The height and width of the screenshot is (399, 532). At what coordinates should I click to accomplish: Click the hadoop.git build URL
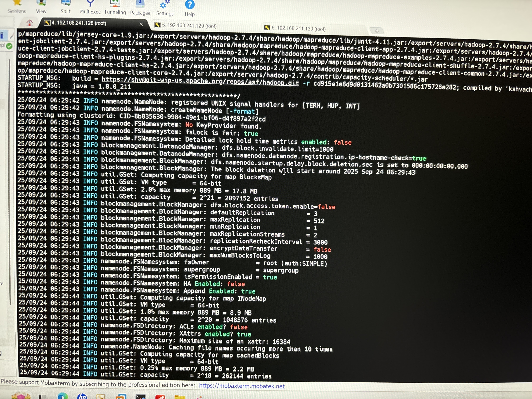[x=200, y=81]
